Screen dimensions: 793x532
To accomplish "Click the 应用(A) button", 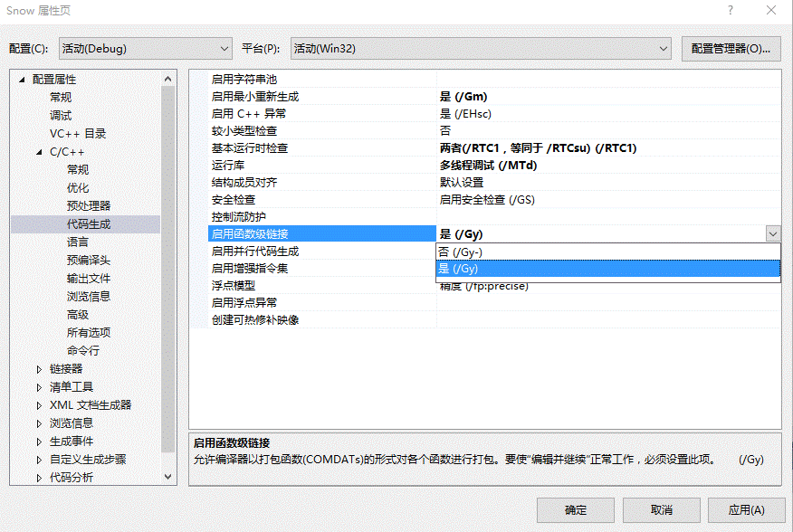I will tap(747, 510).
